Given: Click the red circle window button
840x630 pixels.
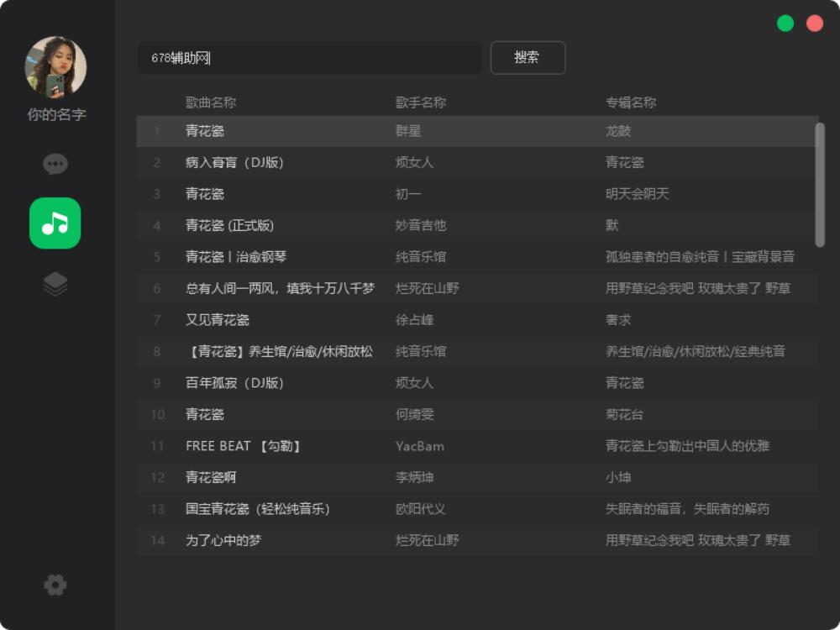Looking at the screenshot, I should [x=815, y=24].
